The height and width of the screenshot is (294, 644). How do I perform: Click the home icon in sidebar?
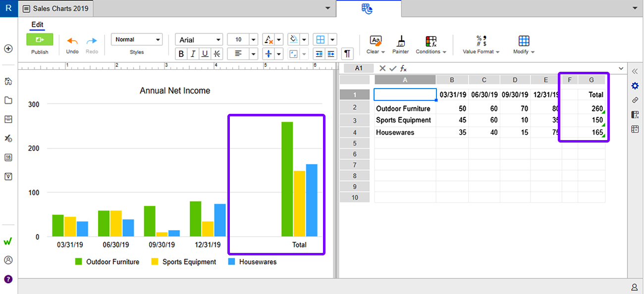point(8,81)
